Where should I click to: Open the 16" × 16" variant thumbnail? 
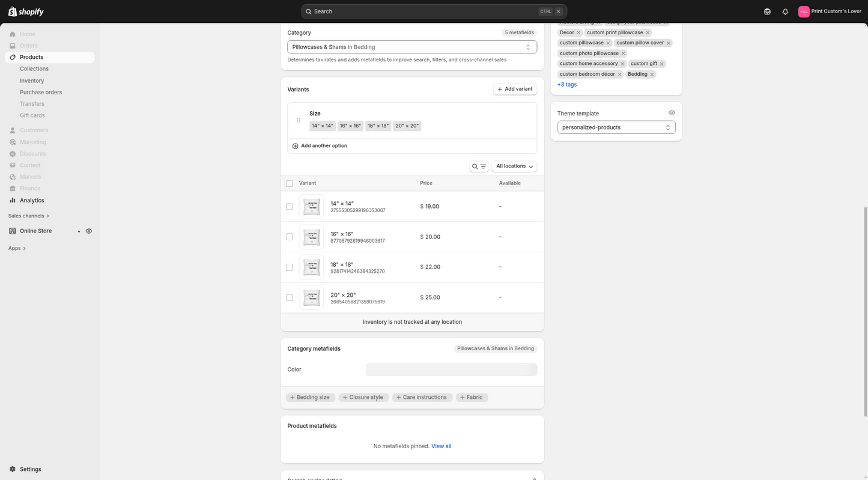[x=311, y=237]
